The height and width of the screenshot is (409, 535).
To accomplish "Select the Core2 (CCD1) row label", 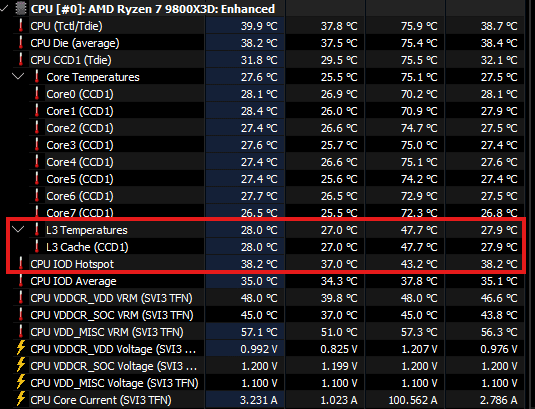I will [80, 128].
